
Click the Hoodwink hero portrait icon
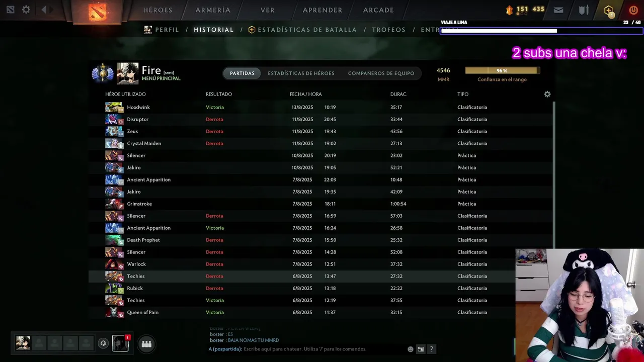click(114, 107)
